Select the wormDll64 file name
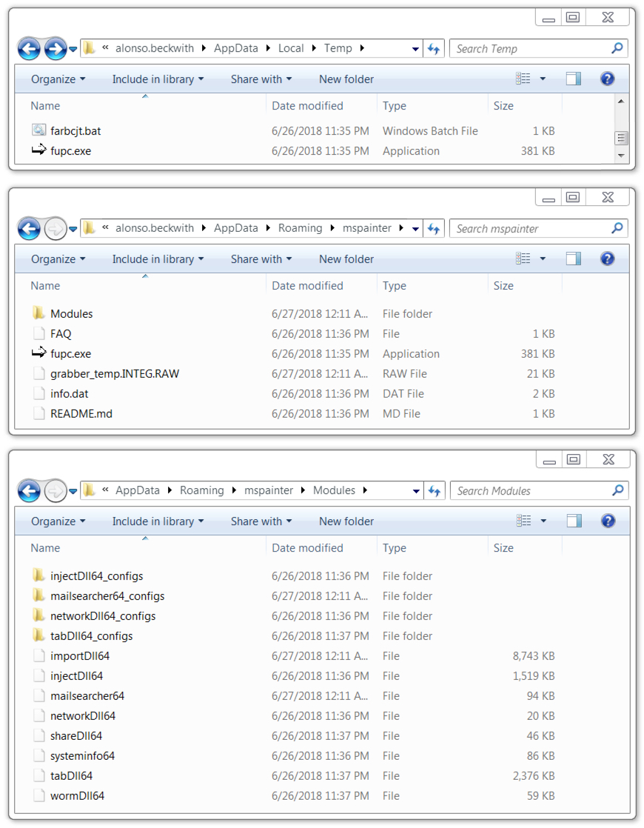Screen dimensions: 644x828 77,796
